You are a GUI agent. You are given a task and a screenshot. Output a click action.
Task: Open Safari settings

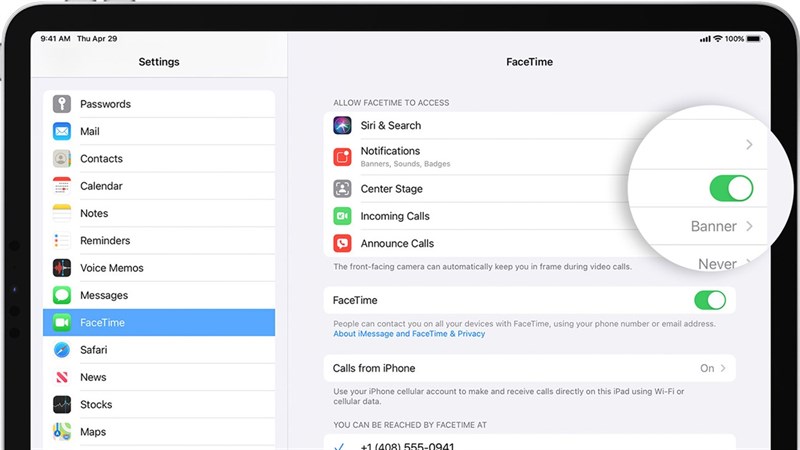tap(159, 349)
